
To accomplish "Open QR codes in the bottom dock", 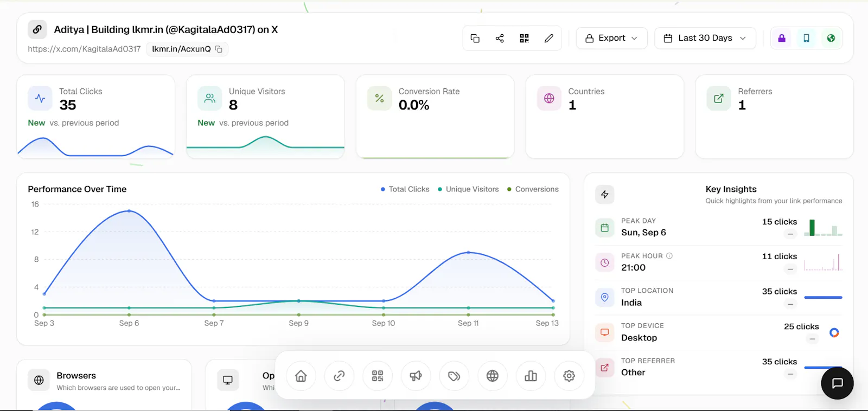I will point(378,376).
